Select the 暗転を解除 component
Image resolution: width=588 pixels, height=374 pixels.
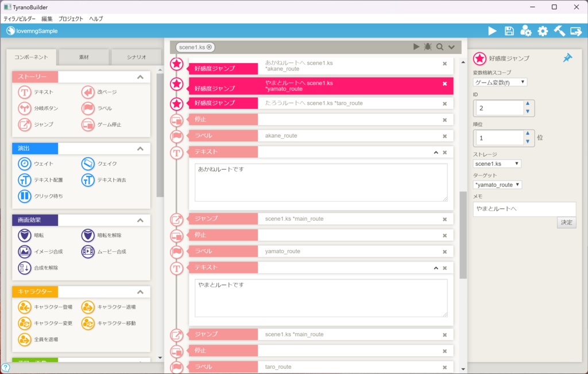(x=101, y=235)
